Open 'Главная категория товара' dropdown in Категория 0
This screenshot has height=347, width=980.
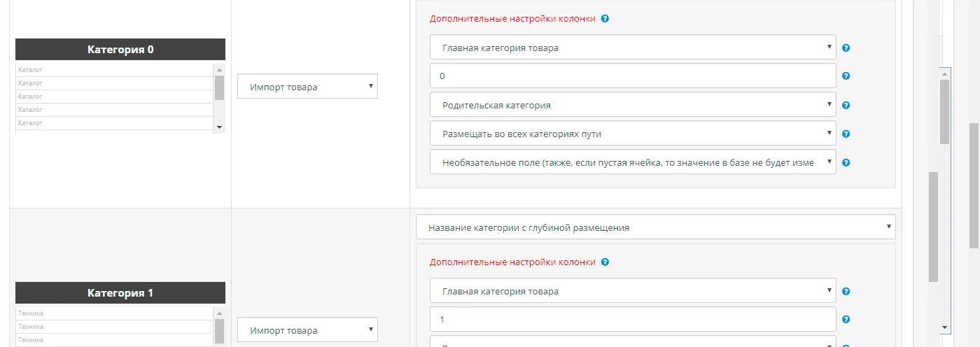click(x=633, y=48)
